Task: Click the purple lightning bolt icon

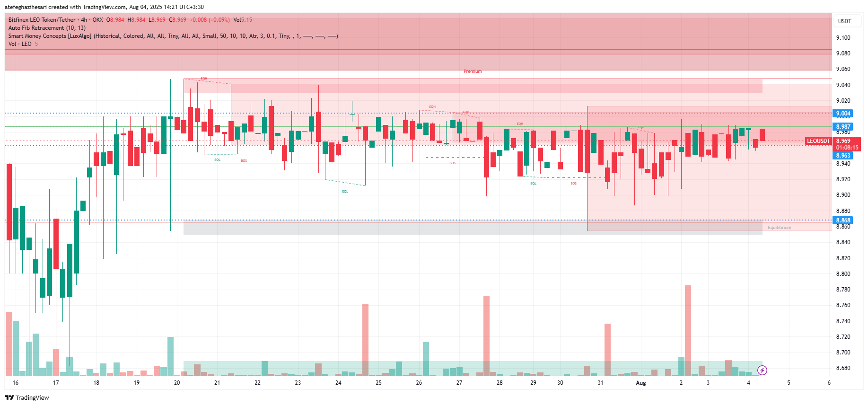Action: coord(762,371)
